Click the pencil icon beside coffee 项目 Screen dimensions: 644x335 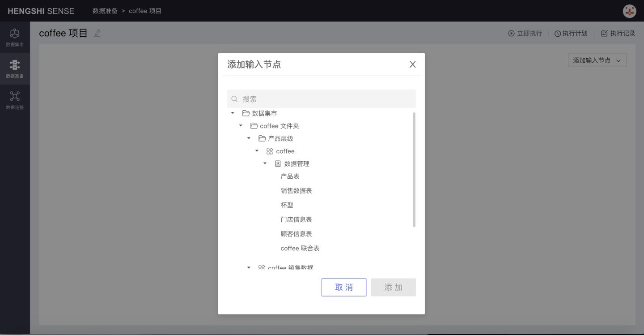(97, 33)
